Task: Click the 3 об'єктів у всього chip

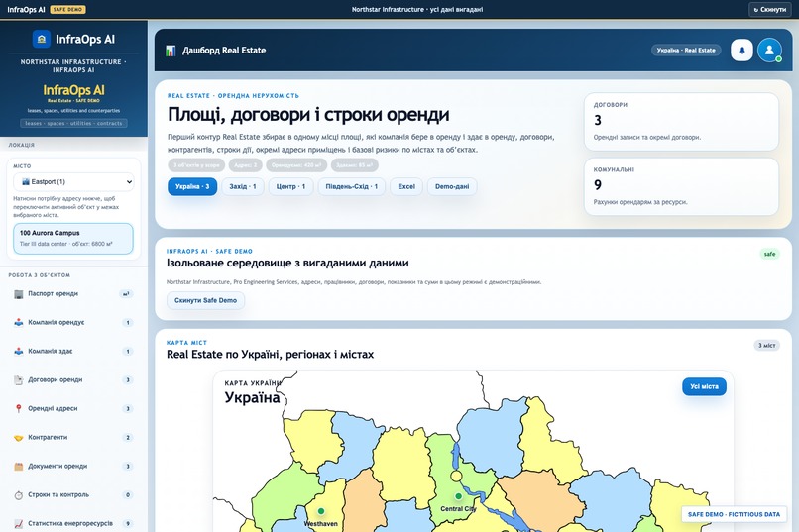Action: click(196, 164)
